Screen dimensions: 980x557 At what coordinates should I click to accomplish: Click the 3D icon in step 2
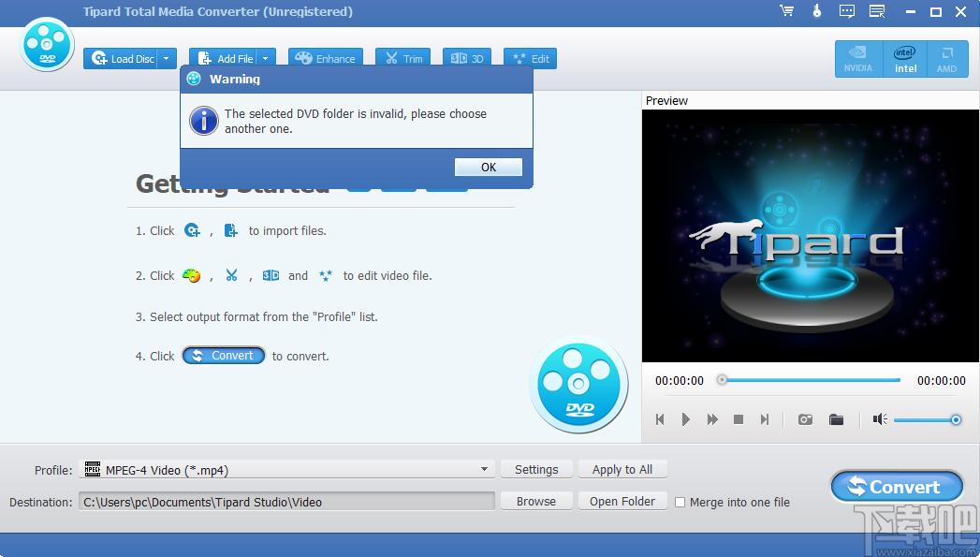[x=271, y=275]
